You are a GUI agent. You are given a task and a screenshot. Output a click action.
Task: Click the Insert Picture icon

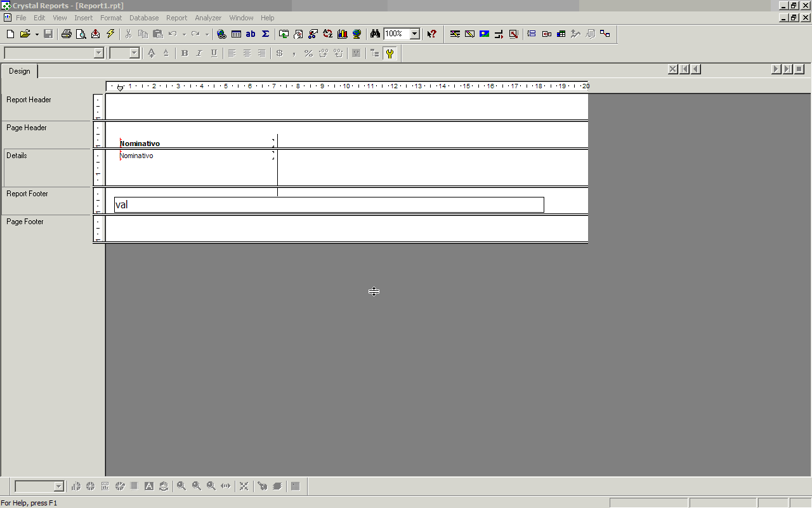pyautogui.click(x=485, y=34)
